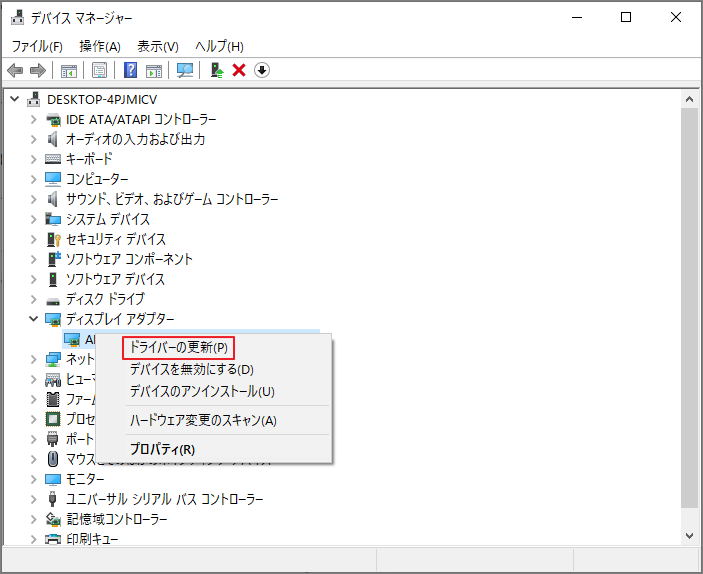Image resolution: width=703 pixels, height=574 pixels.
Task: Click the update device driver toolbar icon
Action: (217, 70)
